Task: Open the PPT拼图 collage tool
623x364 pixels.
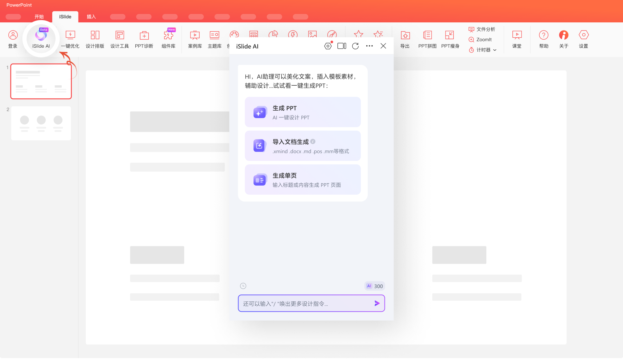Action: [427, 39]
